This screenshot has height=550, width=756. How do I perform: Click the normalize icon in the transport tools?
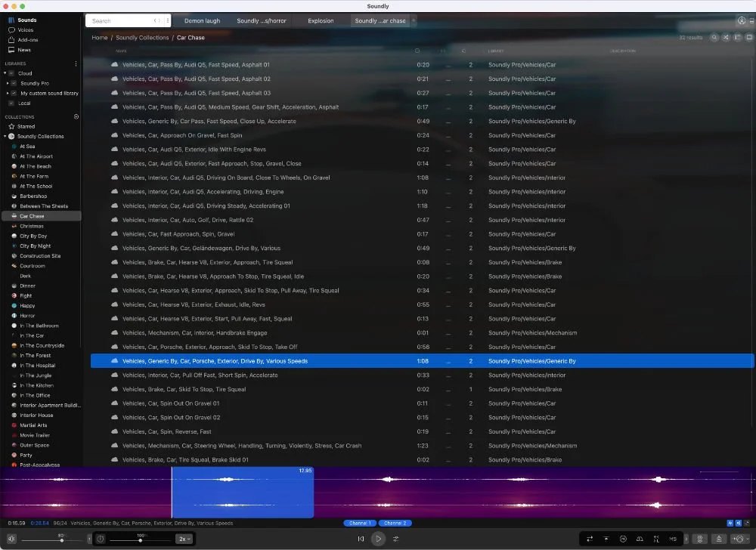tap(606, 539)
